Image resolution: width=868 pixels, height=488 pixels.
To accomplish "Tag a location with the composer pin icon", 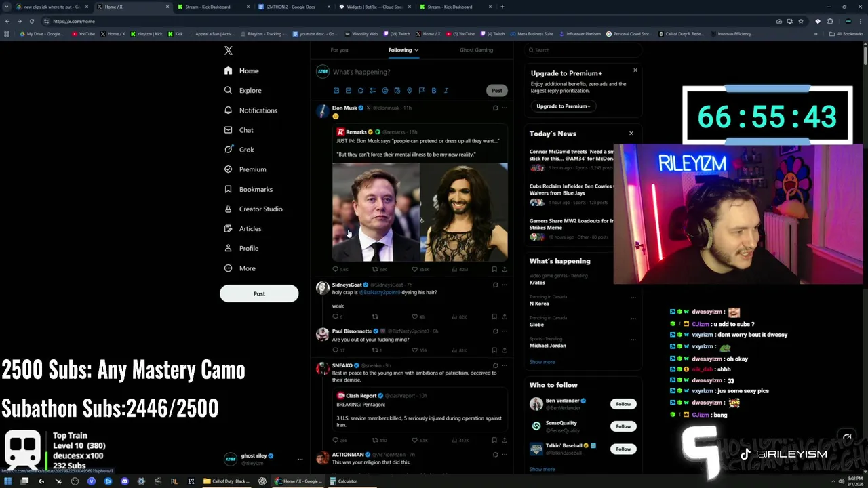I will (x=410, y=90).
